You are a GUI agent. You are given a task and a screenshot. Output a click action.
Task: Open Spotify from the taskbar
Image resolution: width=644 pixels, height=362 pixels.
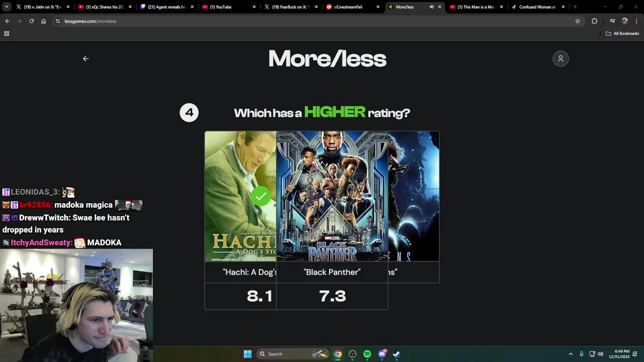coord(367,354)
